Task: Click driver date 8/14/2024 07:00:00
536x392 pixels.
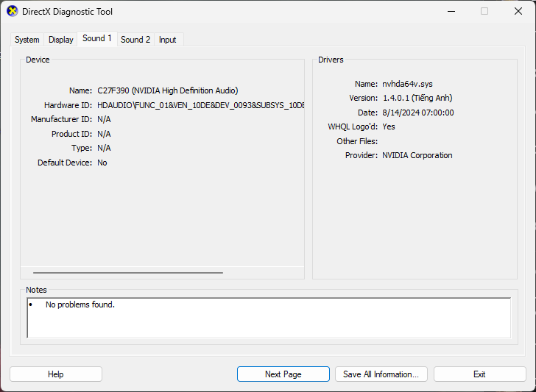Action: 418,113
